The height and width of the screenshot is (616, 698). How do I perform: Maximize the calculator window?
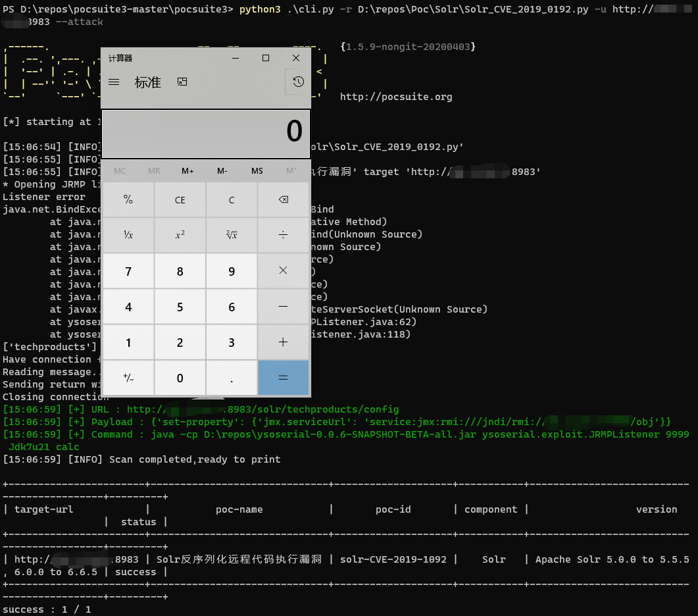click(266, 58)
